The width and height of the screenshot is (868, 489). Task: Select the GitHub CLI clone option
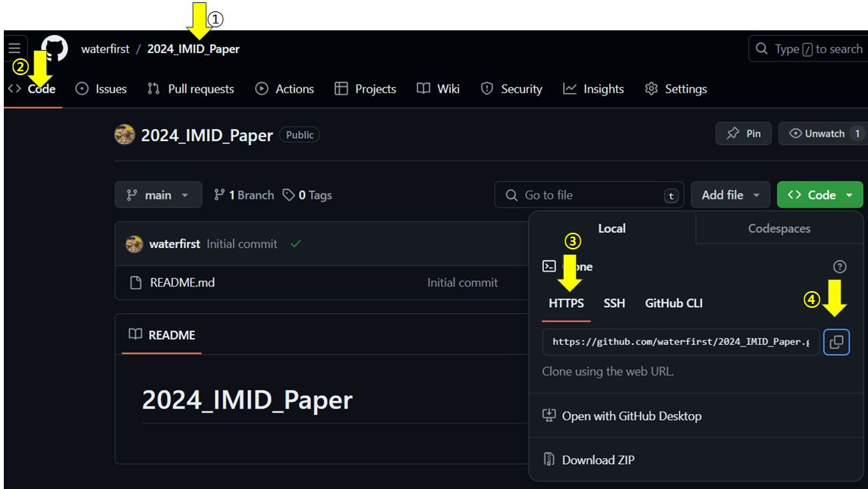point(674,304)
